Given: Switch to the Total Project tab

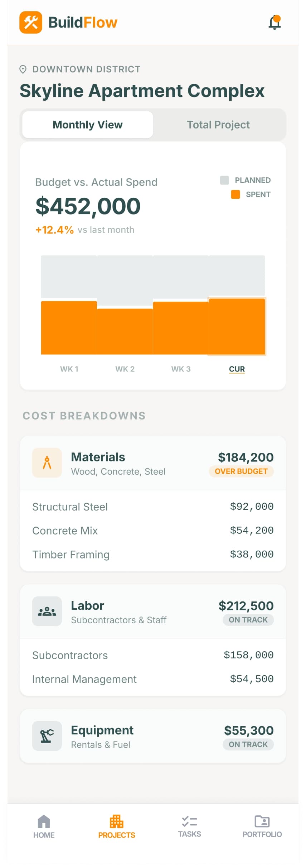Looking at the screenshot, I should coord(218,124).
